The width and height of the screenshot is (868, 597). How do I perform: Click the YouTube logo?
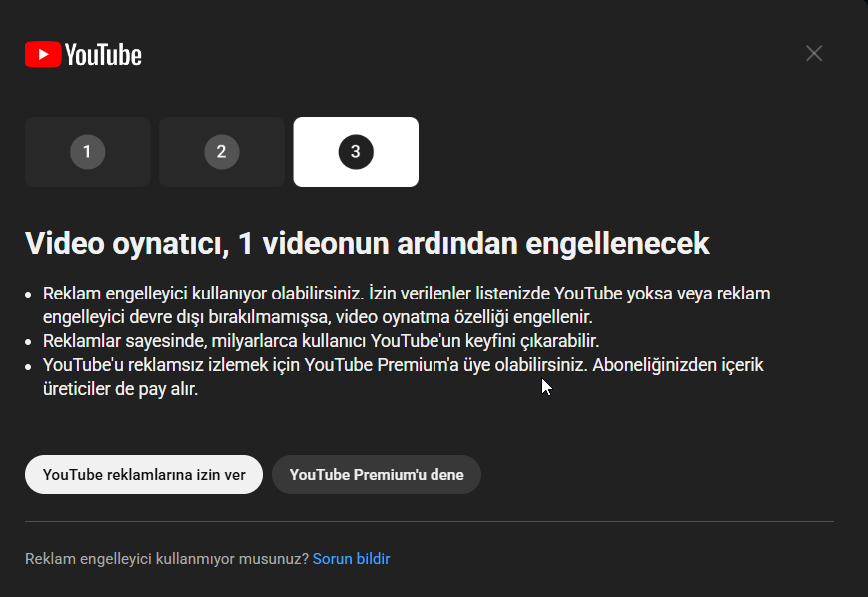point(83,54)
